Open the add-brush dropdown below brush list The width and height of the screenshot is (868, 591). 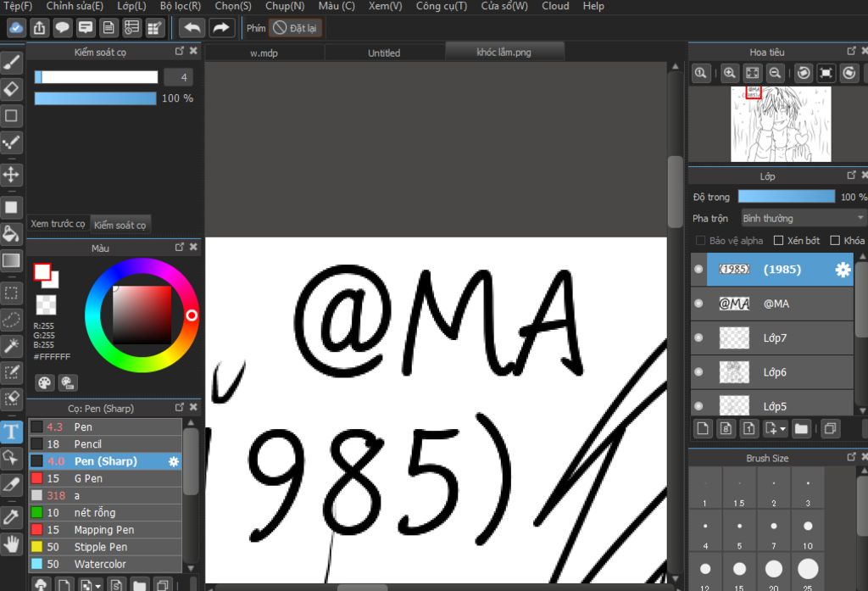click(x=98, y=585)
